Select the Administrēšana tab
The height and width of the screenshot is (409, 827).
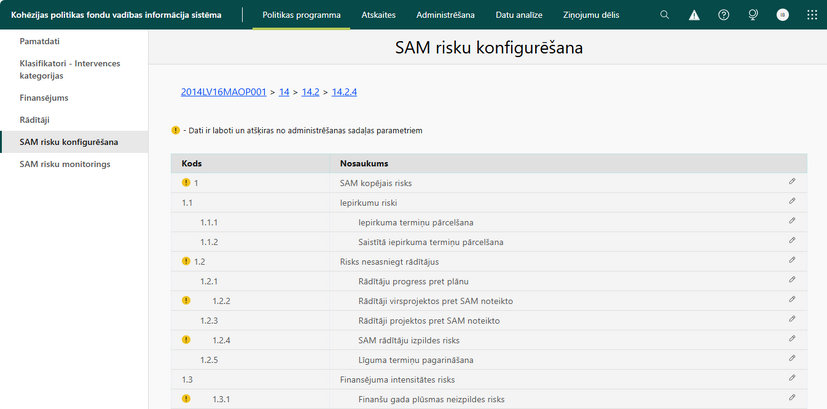tap(446, 15)
